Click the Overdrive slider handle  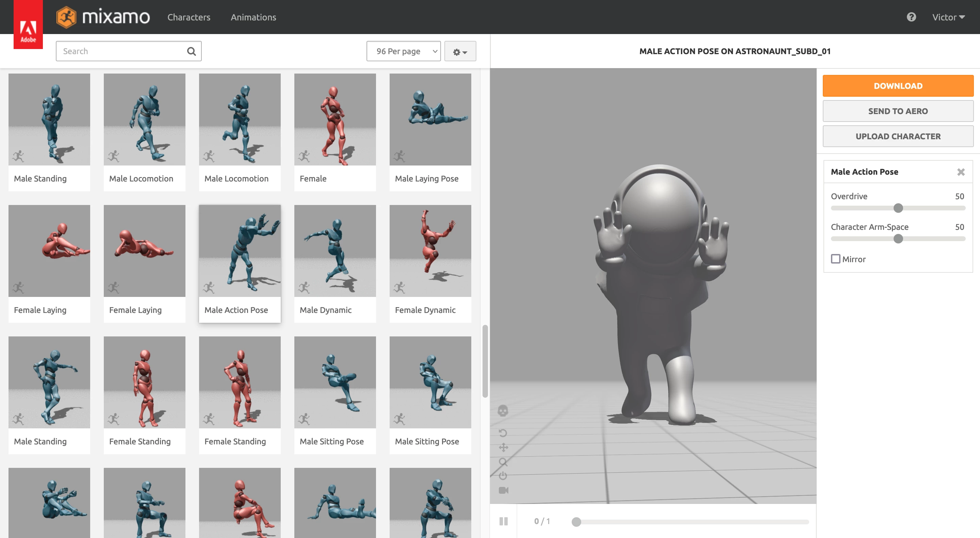pos(898,208)
